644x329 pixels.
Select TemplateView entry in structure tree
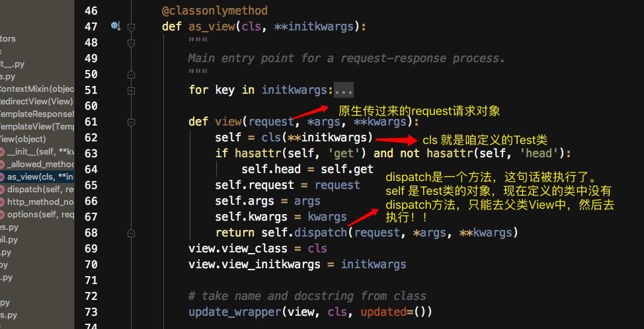point(37,127)
